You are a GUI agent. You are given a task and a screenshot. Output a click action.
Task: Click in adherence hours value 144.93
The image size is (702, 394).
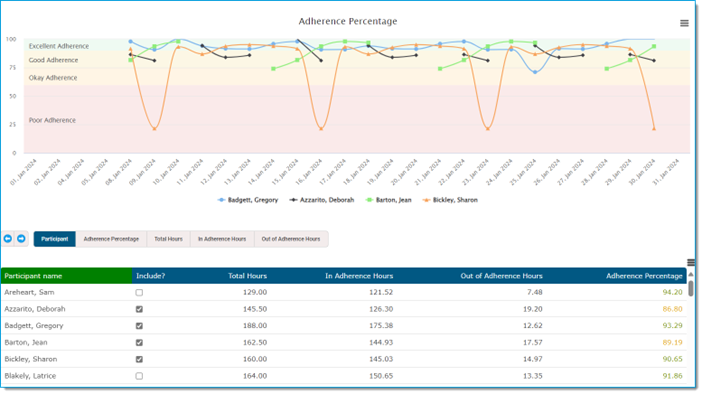[381, 343]
